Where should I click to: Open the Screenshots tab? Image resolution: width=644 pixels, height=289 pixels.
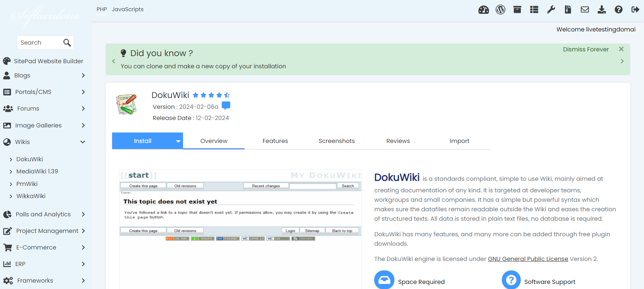click(x=337, y=141)
